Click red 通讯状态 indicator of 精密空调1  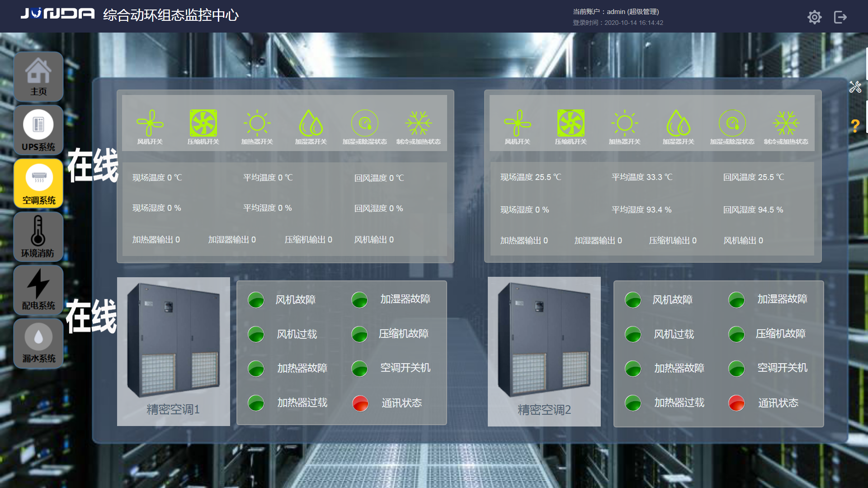point(360,403)
